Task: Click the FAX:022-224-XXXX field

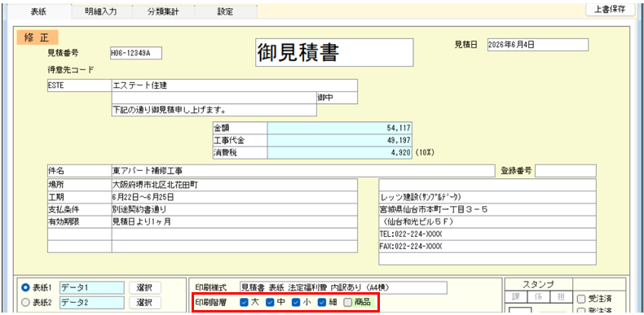Action: [487, 247]
